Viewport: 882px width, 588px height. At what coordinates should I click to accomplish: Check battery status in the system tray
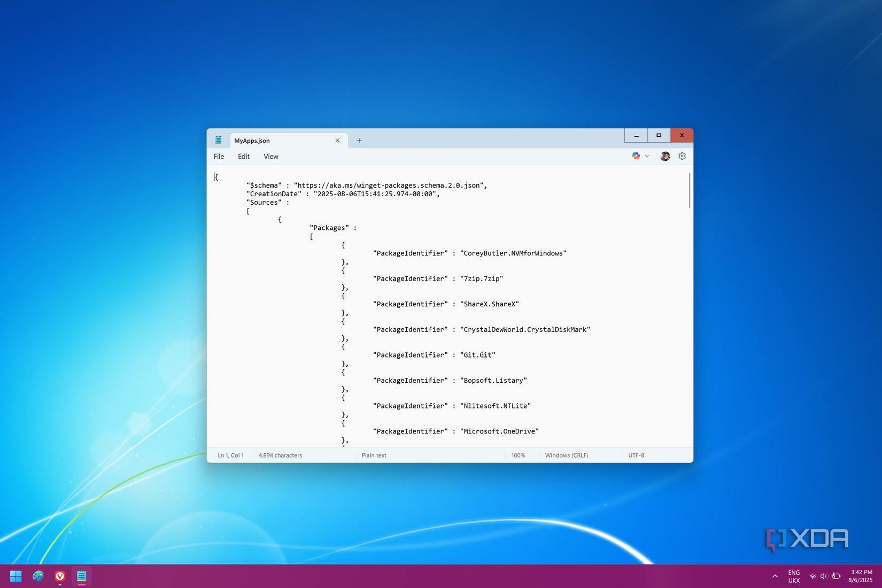[835, 576]
